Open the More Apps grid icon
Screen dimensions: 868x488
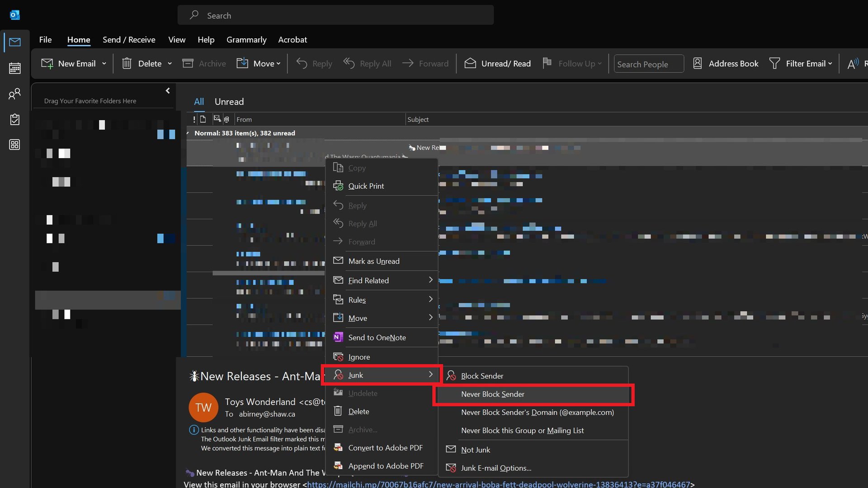click(15, 145)
